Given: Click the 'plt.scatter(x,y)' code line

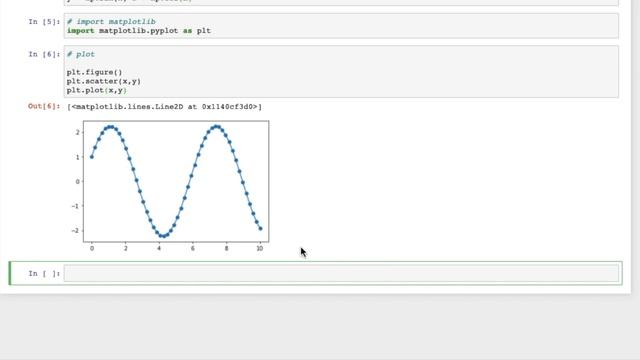Looking at the screenshot, I should tap(104, 81).
